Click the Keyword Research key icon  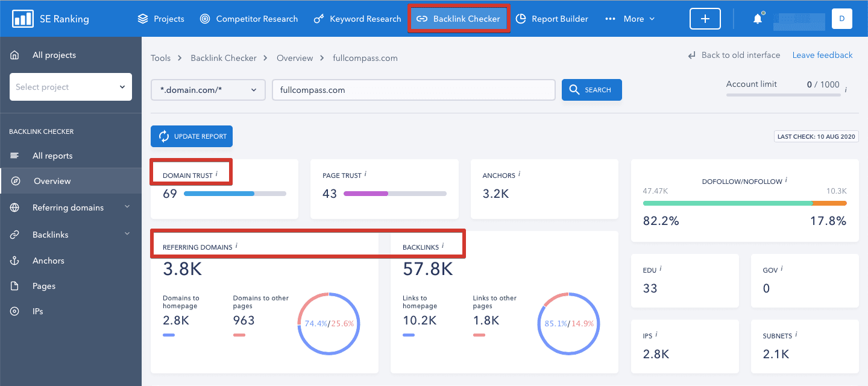click(319, 19)
